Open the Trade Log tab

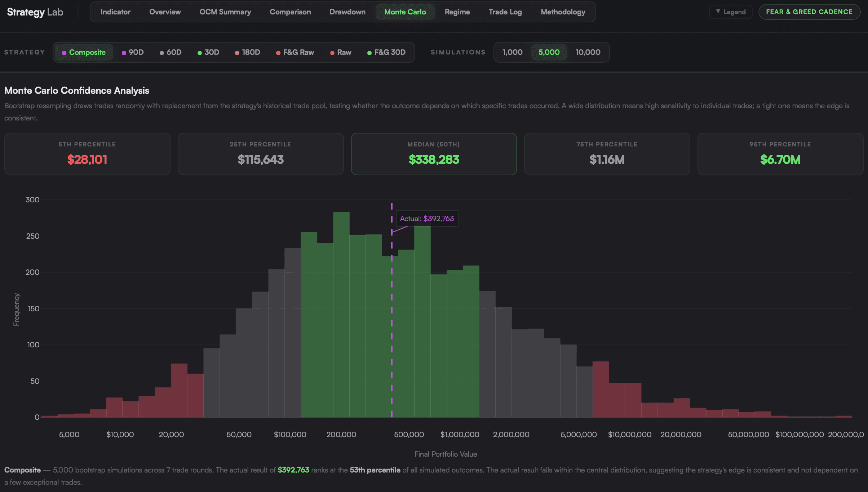505,12
